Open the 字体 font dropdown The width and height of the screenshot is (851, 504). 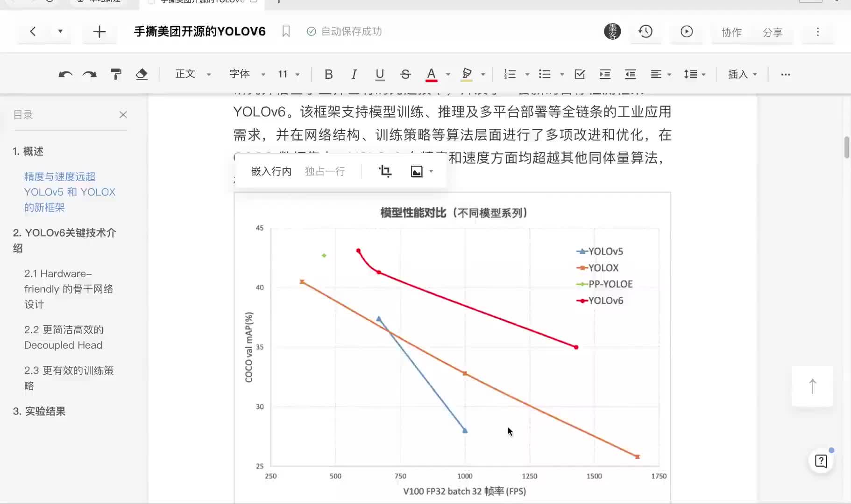click(247, 74)
